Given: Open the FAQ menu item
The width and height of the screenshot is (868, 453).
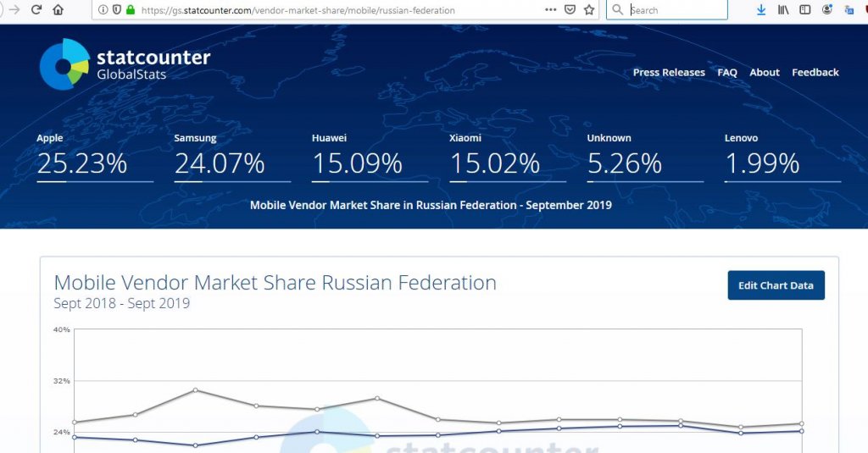Looking at the screenshot, I should pos(726,73).
